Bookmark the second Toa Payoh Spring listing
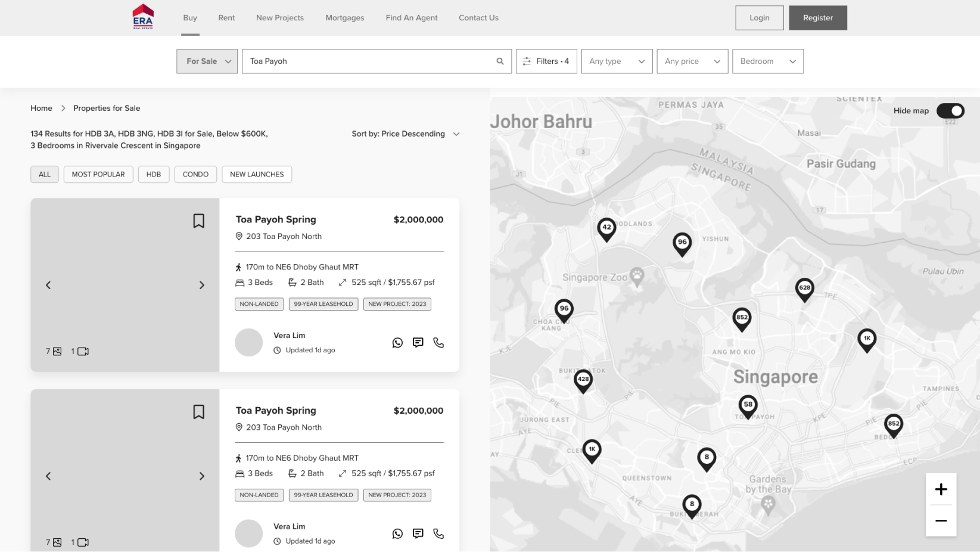The width and height of the screenshot is (980, 552). 199,412
